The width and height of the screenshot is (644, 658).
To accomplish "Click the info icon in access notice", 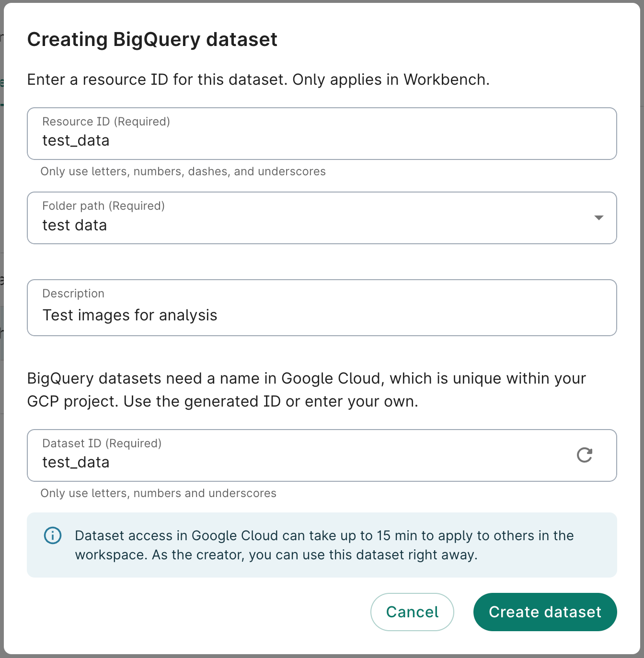I will (53, 535).
